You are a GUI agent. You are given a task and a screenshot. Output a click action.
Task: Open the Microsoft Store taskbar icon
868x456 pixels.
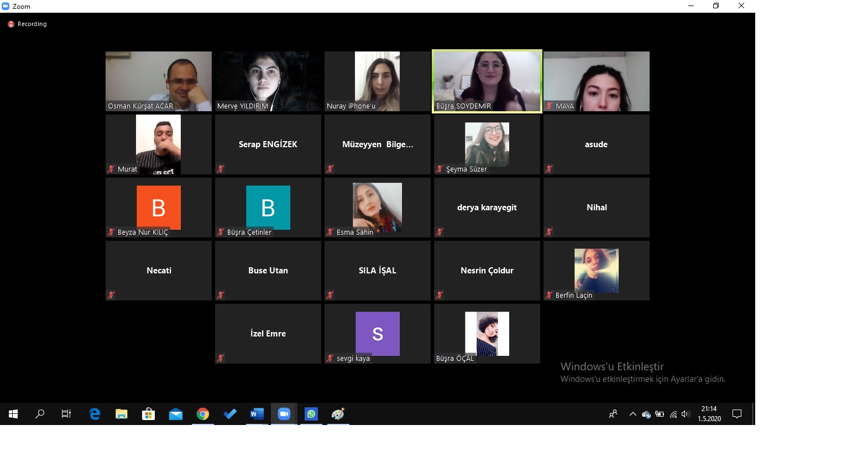pyautogui.click(x=148, y=414)
